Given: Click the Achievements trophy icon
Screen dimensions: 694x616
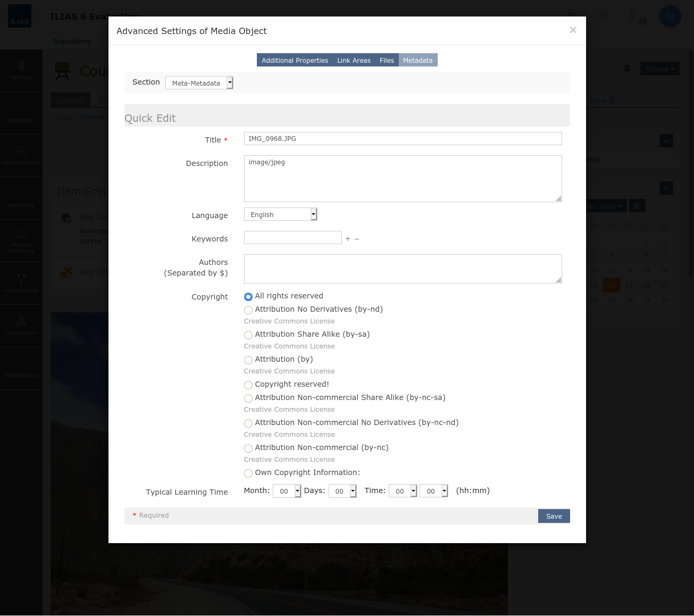Looking at the screenshot, I should tap(21, 279).
